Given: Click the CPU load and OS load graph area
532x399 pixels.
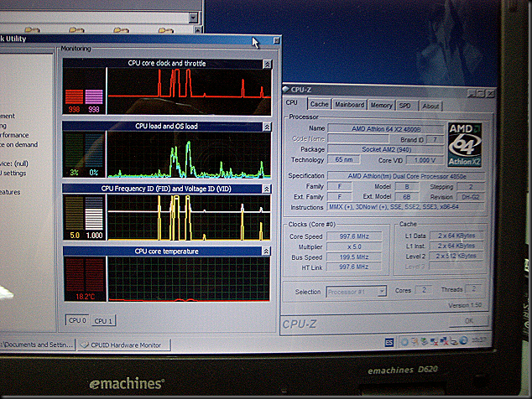Looking at the screenshot, I should click(189, 154).
